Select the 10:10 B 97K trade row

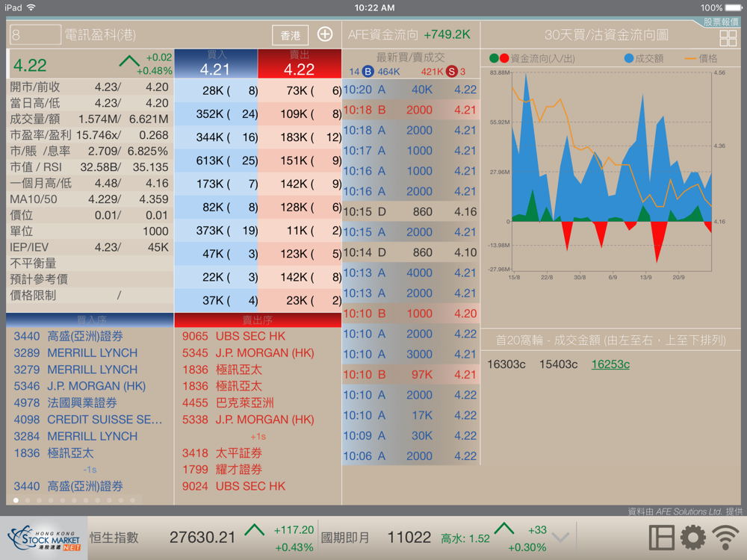click(411, 375)
